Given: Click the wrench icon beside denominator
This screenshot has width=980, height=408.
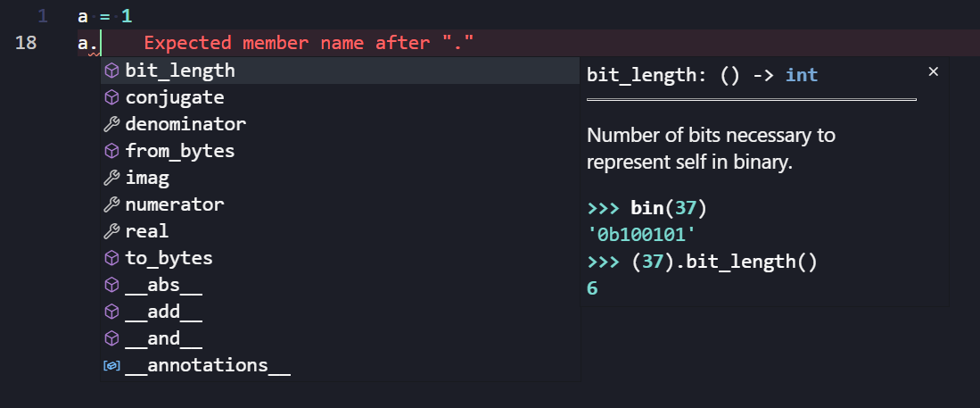Looking at the screenshot, I should click(x=111, y=124).
